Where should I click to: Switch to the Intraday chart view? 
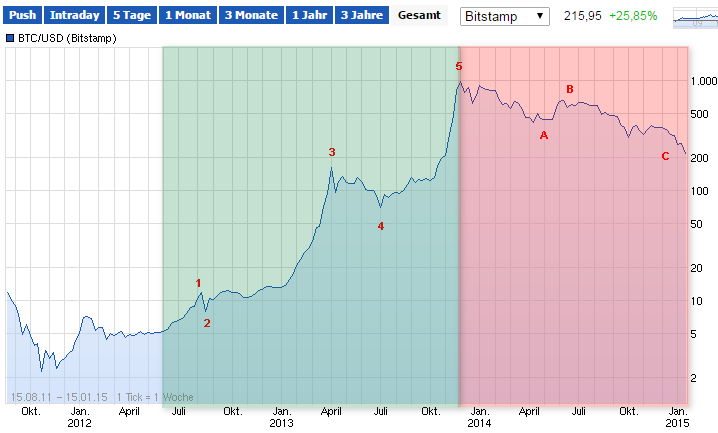point(75,15)
